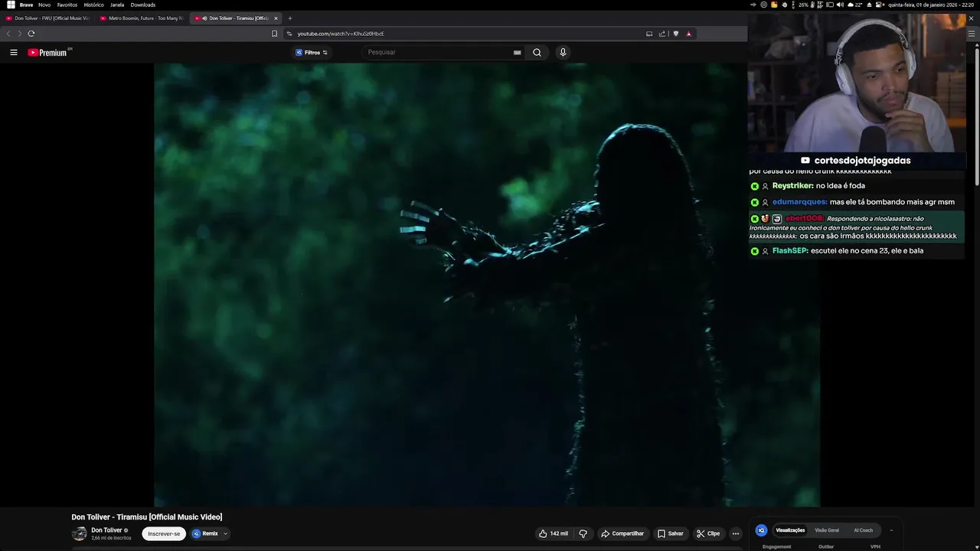The height and width of the screenshot is (551, 980).
Task: Open the on-screen keyboard in search box
Action: (x=518, y=53)
